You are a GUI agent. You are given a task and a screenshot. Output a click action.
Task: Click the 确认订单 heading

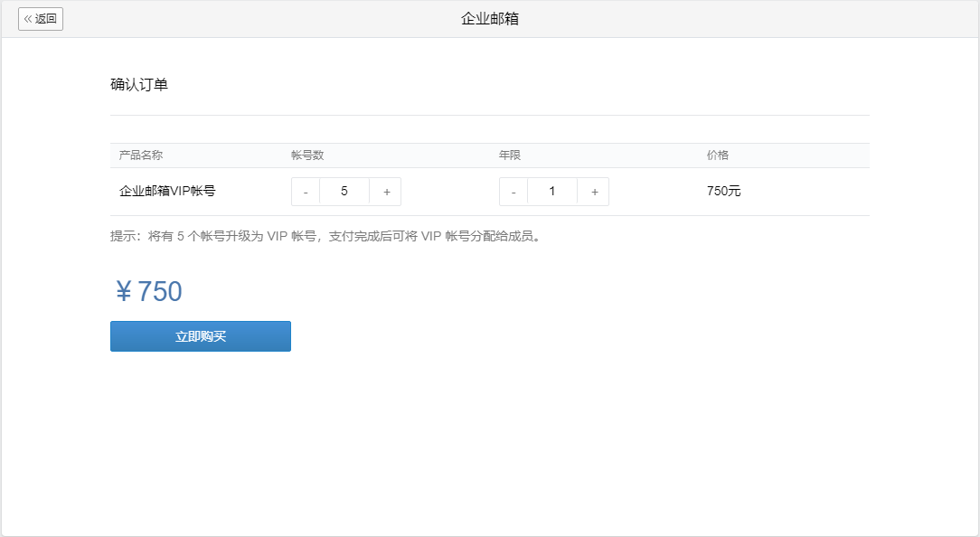139,84
